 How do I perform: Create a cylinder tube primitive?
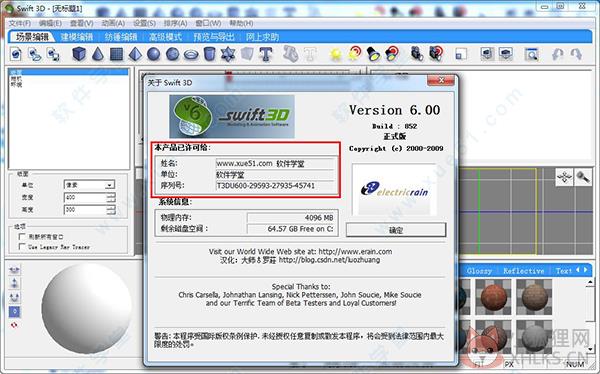pos(209,54)
